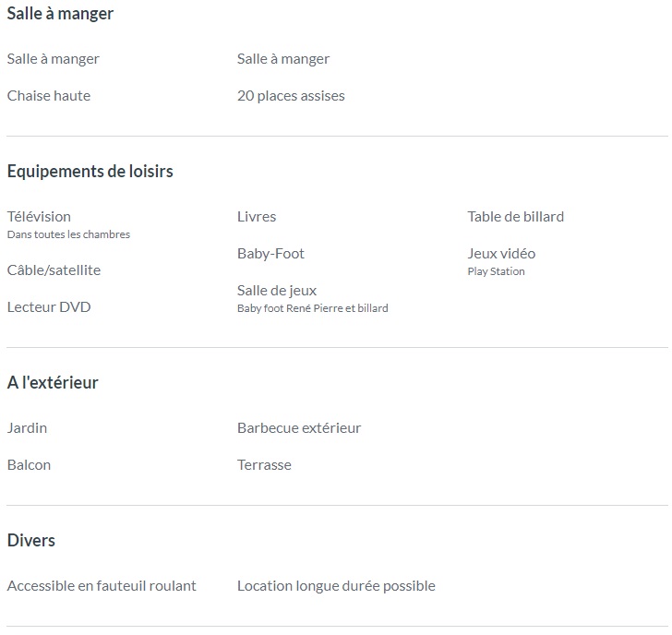The width and height of the screenshot is (672, 635).
Task: Click the Chaise haute amenity text
Action: 49,96
